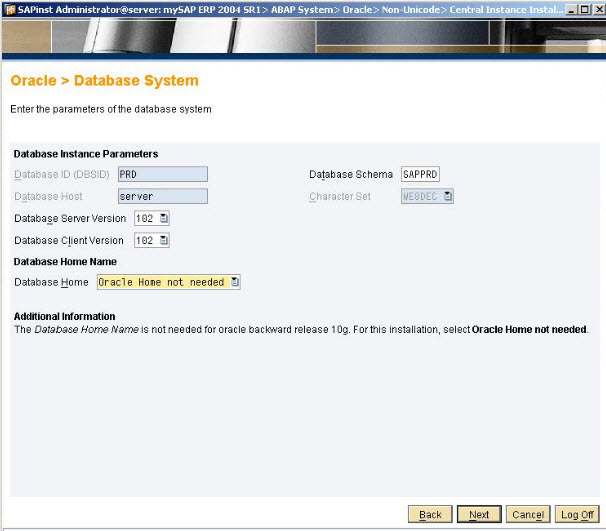Image resolution: width=606 pixels, height=531 pixels.
Task: Click the Database ID (DBSID) field
Action: pyautogui.click(x=163, y=174)
